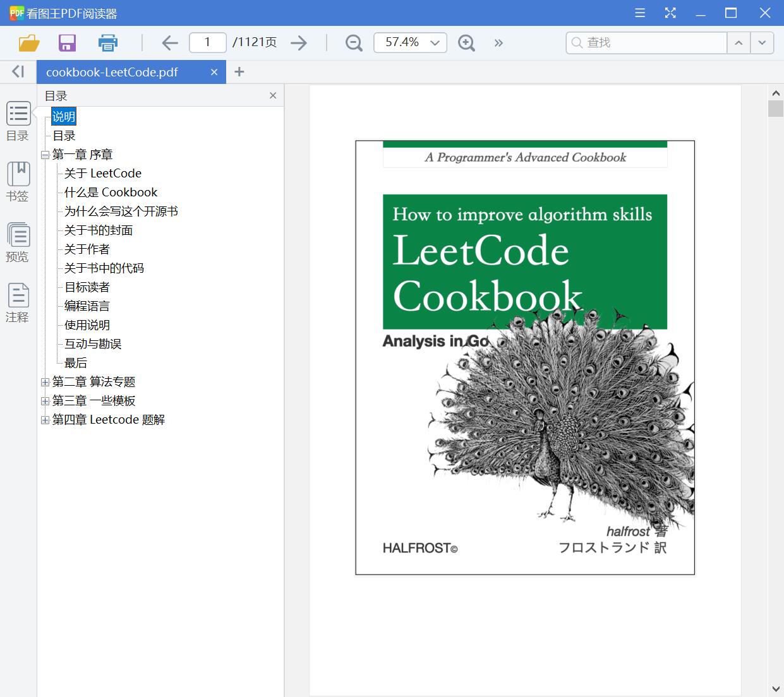
Task: Click the search field labeled 查找
Action: point(647,42)
